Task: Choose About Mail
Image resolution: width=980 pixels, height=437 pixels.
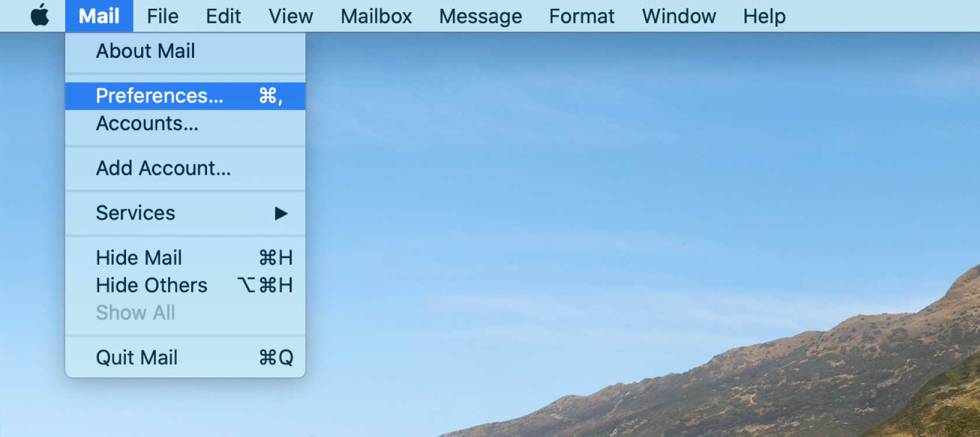Action: [185, 51]
